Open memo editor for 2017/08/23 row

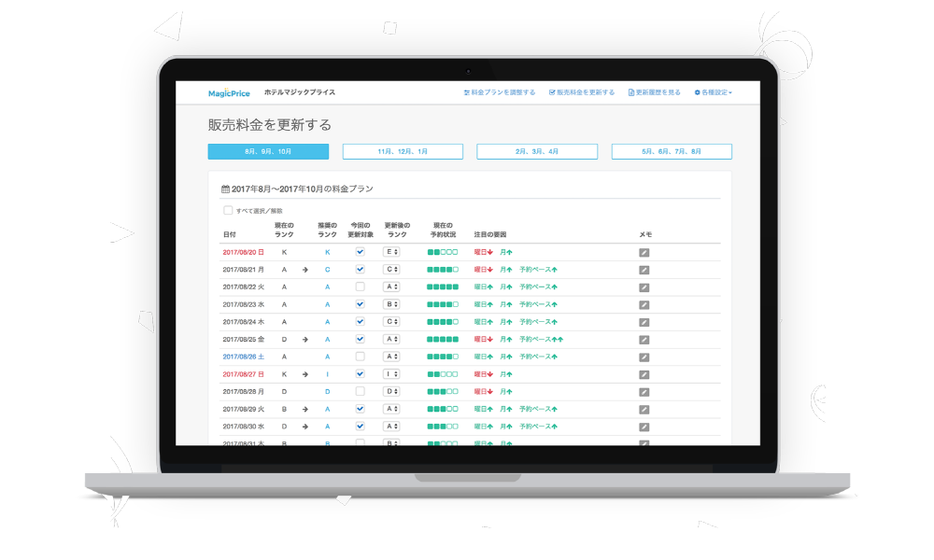(x=644, y=304)
